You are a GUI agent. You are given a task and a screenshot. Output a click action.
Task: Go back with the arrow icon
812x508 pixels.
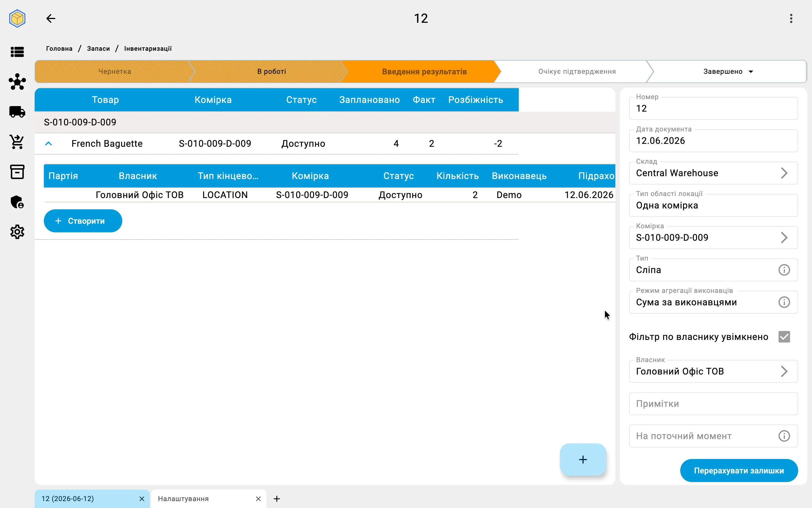51,18
